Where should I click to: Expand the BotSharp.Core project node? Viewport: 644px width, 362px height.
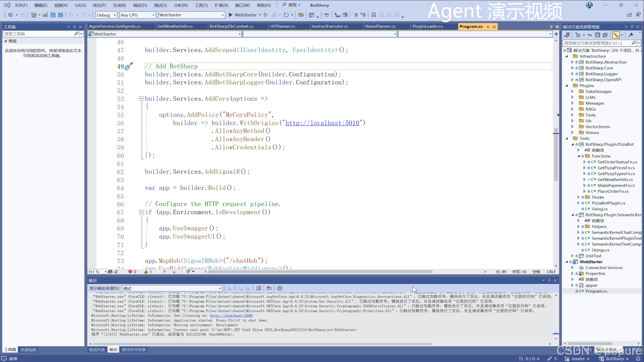tap(573, 68)
